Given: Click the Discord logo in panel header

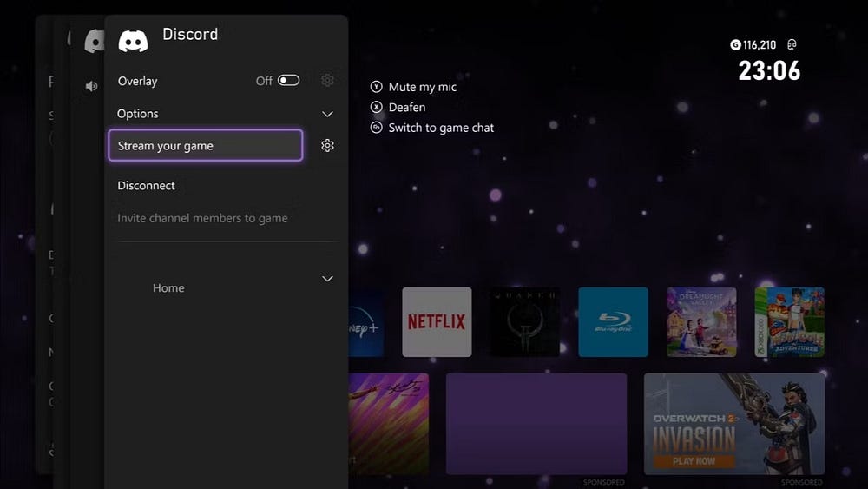Looking at the screenshot, I should click(133, 42).
